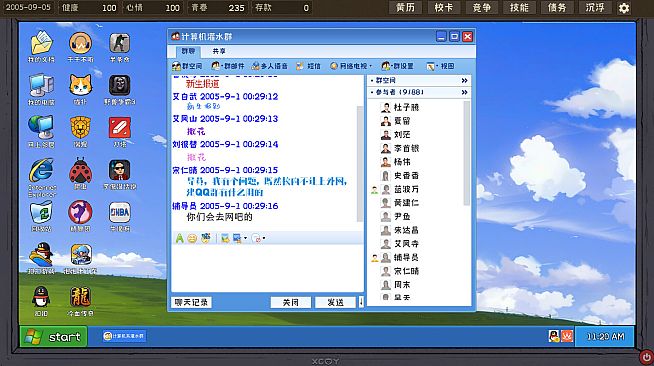The height and width of the screenshot is (366, 654).
Task: Click the 聊天记录 chat history button
Action: [191, 302]
